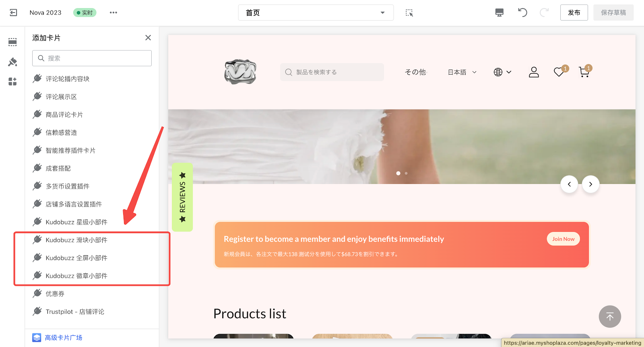Viewport: 644px width, 347px height.
Task: Select Kudobuzz 滑块小部件 card
Action: [x=76, y=240]
